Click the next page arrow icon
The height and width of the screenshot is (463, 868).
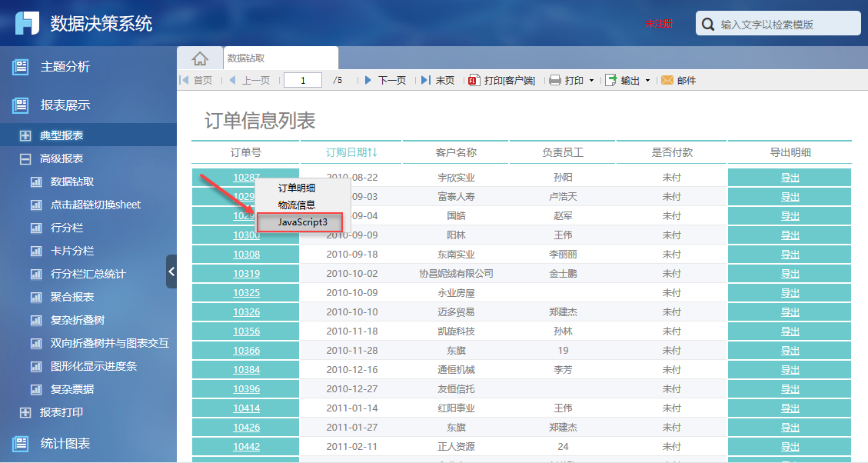tap(368, 80)
